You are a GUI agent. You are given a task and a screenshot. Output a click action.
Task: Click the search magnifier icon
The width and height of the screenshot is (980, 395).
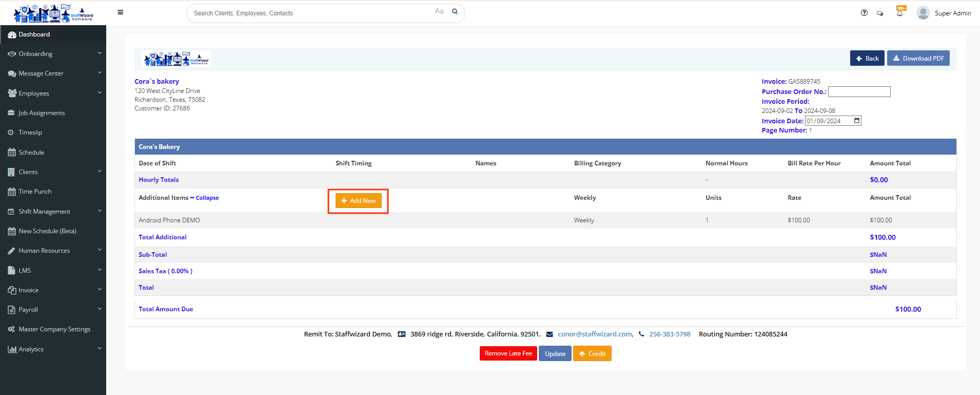455,11
